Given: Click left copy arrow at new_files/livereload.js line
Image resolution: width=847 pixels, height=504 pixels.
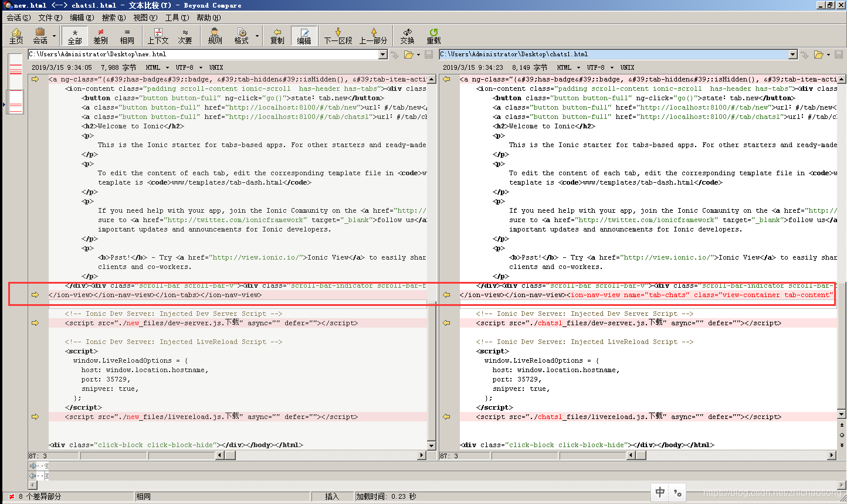Looking at the screenshot, I should (x=35, y=417).
